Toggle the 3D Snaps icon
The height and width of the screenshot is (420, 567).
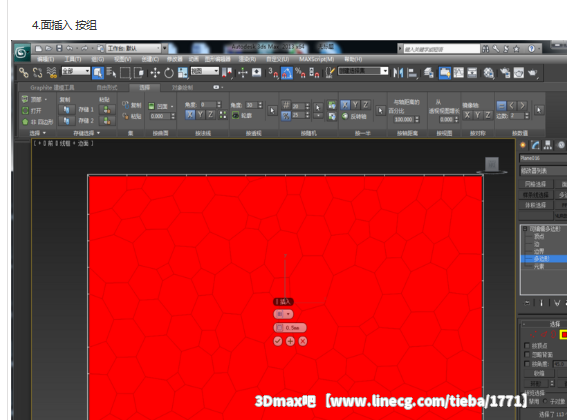273,73
